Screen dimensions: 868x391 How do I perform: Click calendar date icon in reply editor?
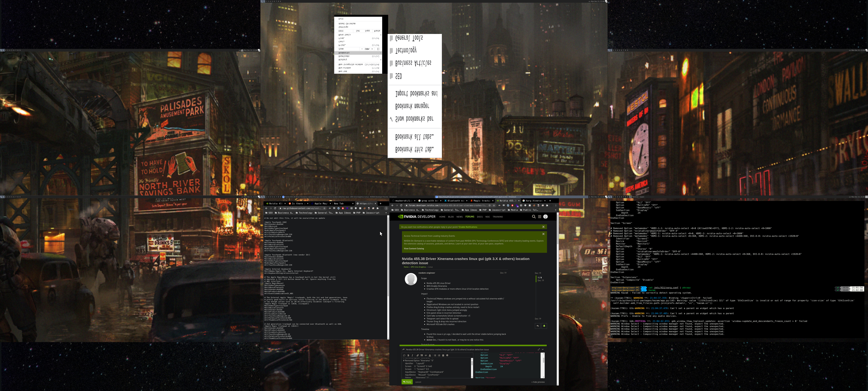pyautogui.click(x=443, y=355)
